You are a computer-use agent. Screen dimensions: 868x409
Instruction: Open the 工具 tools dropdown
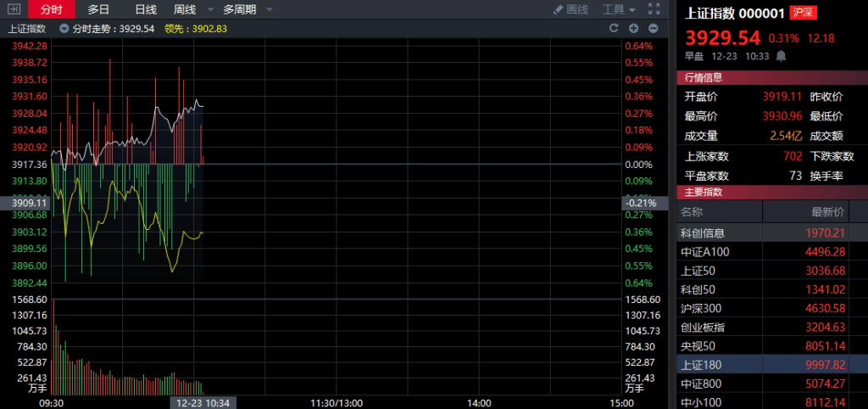[x=619, y=9]
